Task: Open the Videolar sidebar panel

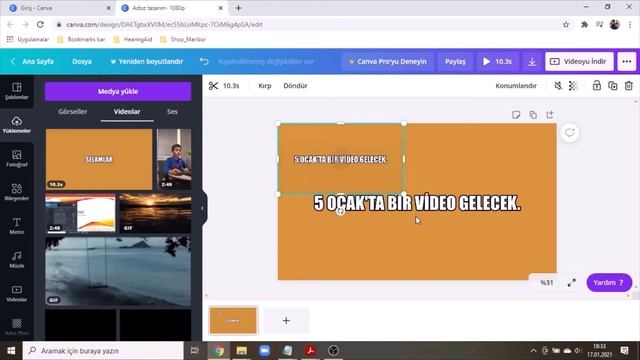Action: pos(17,293)
